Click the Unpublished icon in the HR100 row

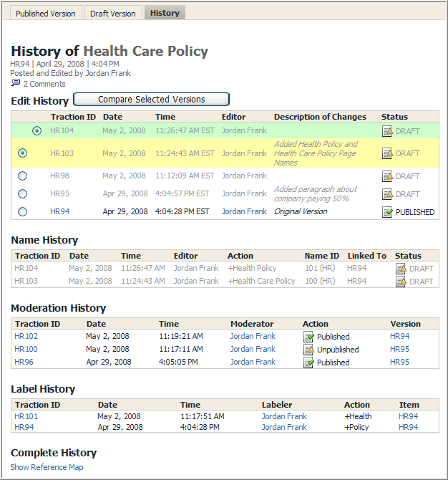pyautogui.click(x=308, y=350)
